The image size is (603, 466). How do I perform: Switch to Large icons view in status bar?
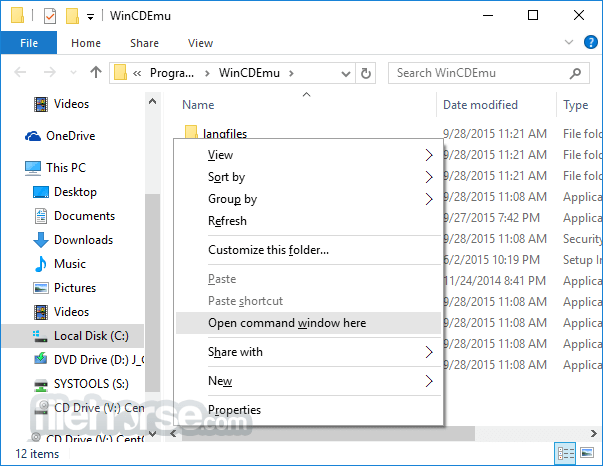click(587, 453)
